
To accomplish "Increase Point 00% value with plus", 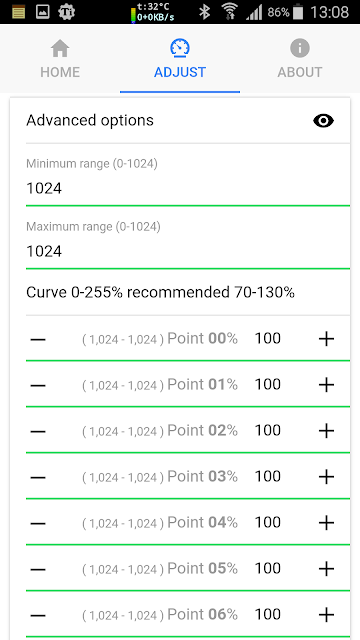I will coord(326,339).
